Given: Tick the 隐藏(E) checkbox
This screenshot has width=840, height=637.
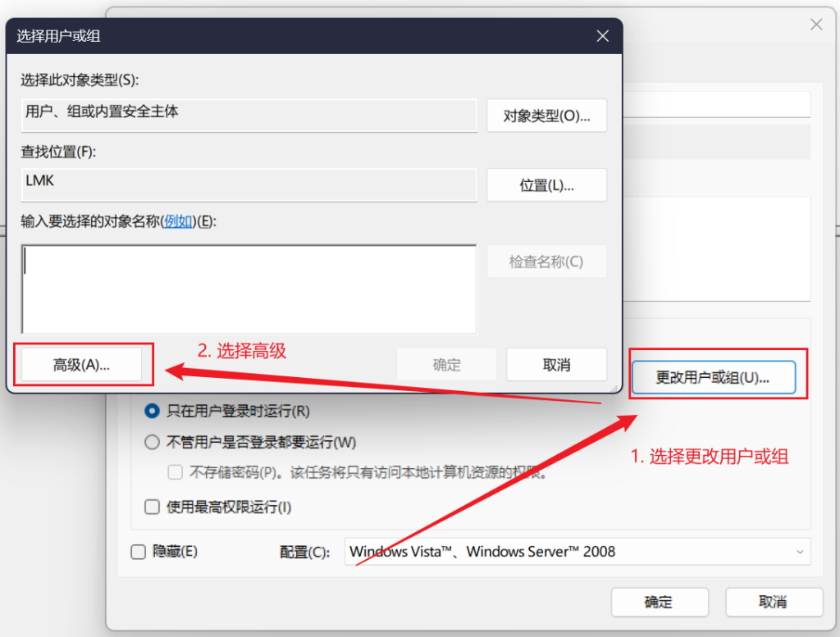Looking at the screenshot, I should point(139,552).
